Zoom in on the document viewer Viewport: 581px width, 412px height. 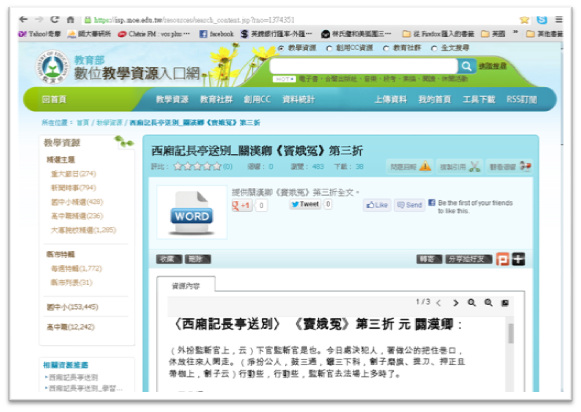coord(471,303)
